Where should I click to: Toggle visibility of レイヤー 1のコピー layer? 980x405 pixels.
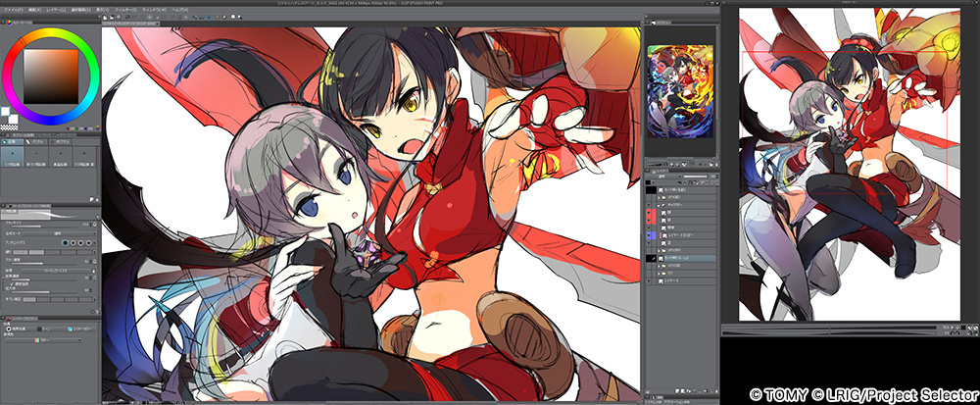click(649, 235)
